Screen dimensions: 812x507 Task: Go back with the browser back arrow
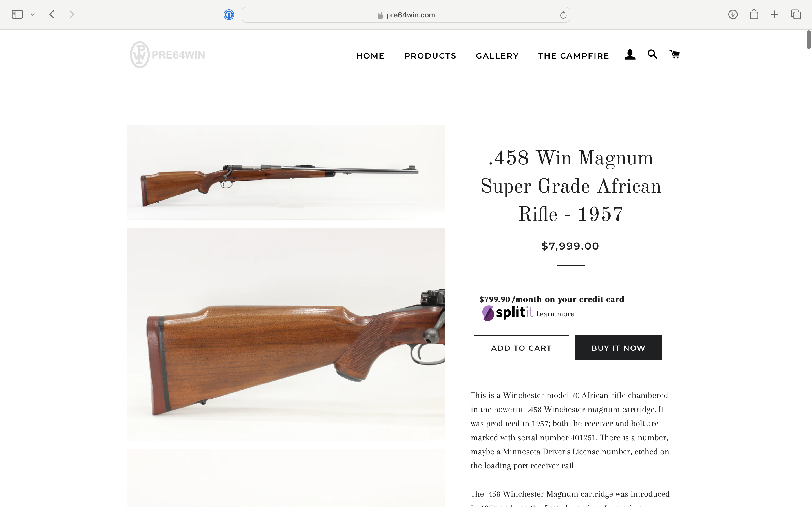52,14
